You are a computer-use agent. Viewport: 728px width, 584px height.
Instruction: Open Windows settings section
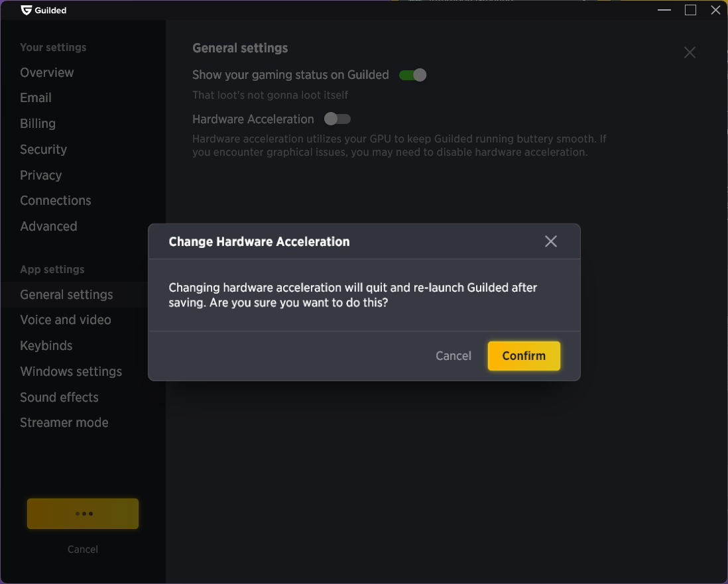[71, 371]
